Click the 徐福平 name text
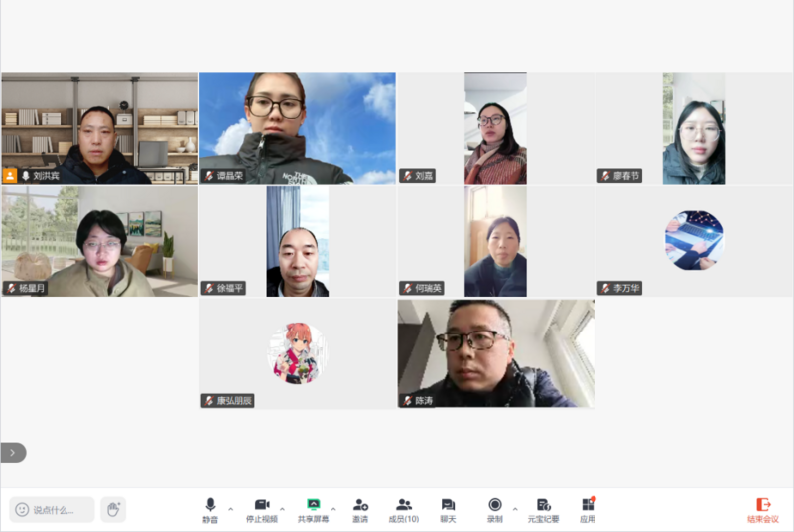794x532 pixels. 230,289
